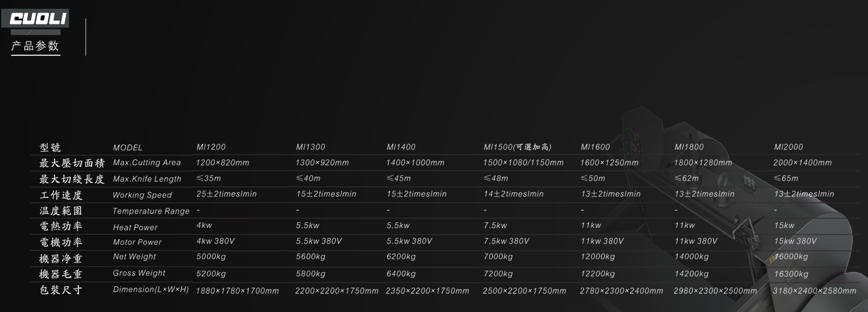
Task: Select the MI1300 model header
Action: click(310, 147)
